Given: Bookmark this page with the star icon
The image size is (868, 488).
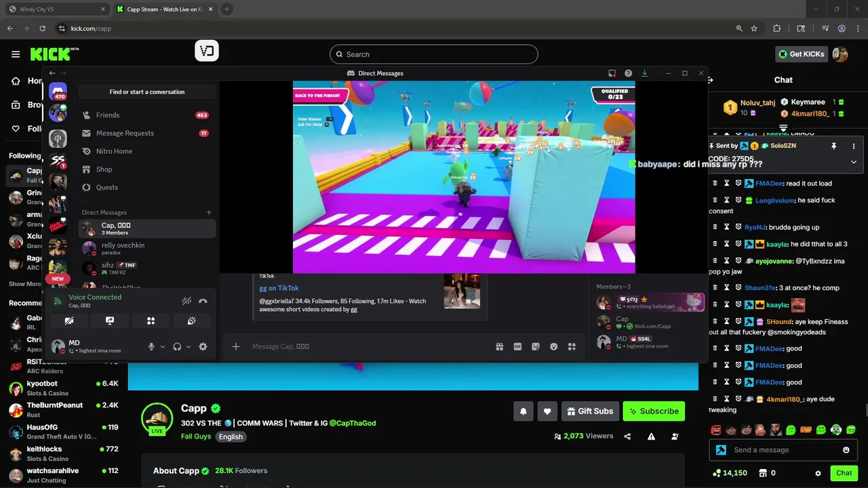Looking at the screenshot, I should coord(754,28).
